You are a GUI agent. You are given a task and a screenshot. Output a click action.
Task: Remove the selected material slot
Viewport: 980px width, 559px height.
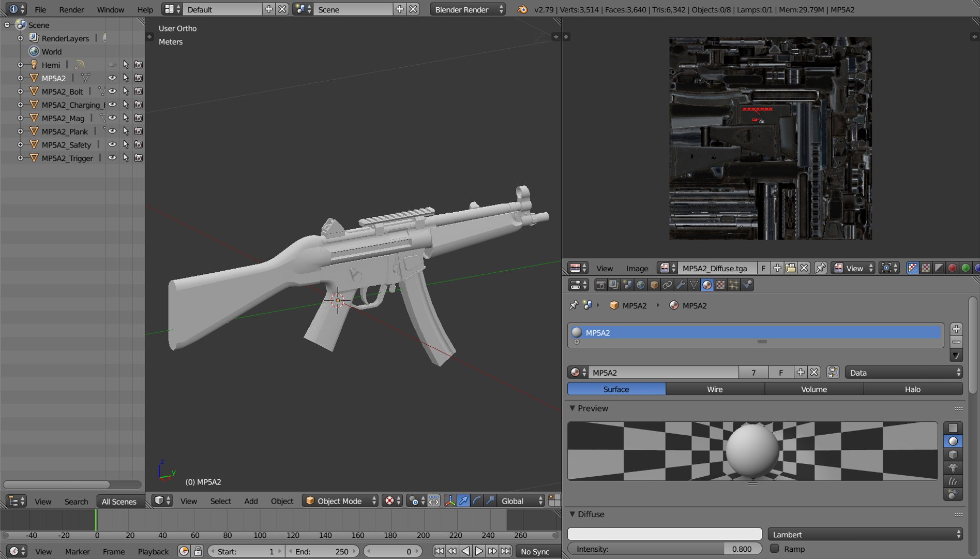coord(956,342)
